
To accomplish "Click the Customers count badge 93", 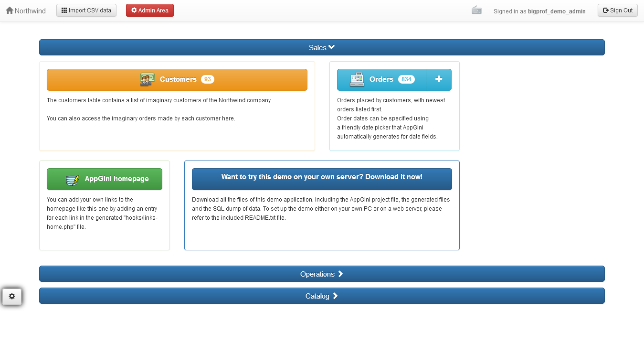I will pos(208,79).
